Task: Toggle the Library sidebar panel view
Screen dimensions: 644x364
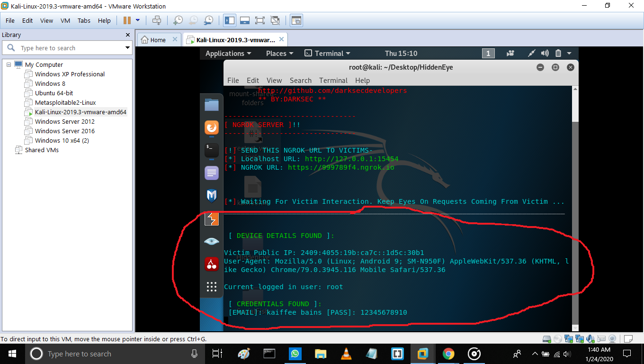Action: pos(230,20)
